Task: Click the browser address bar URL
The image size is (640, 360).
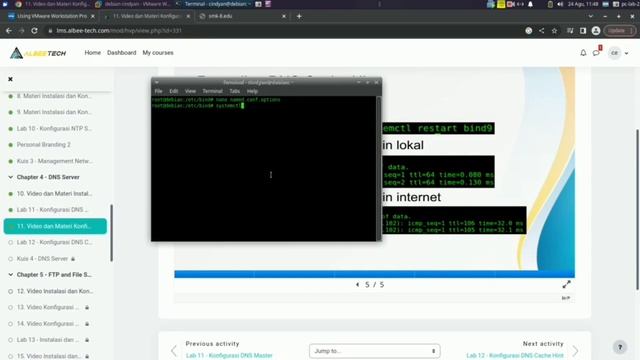Action: tap(119, 31)
